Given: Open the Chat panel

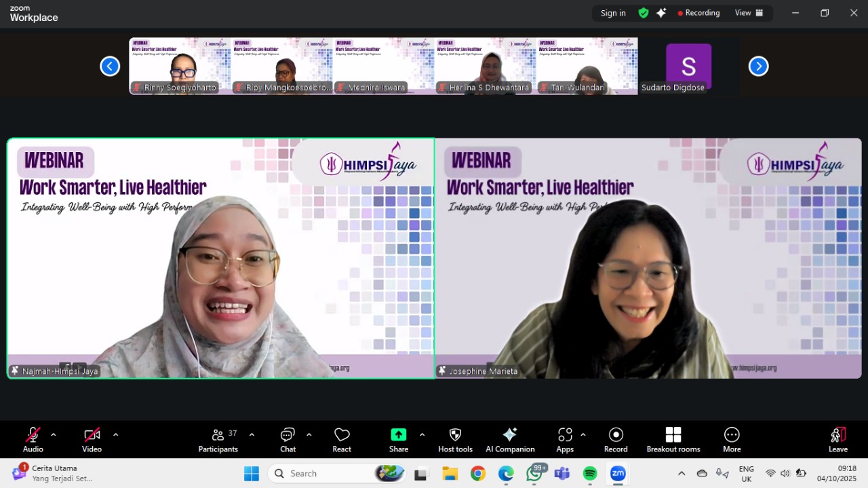Looking at the screenshot, I should (x=288, y=439).
